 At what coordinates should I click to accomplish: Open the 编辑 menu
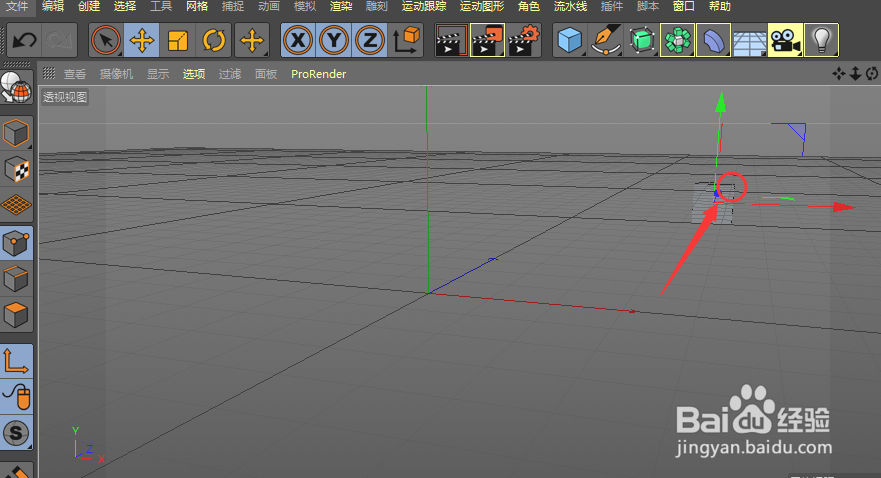[53, 6]
